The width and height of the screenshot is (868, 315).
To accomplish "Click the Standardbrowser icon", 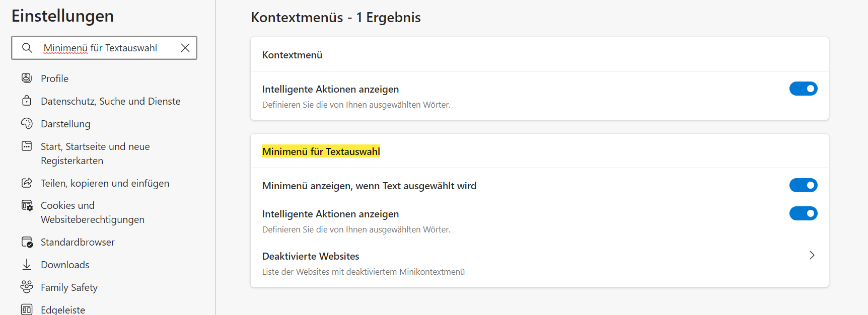I will [x=27, y=242].
